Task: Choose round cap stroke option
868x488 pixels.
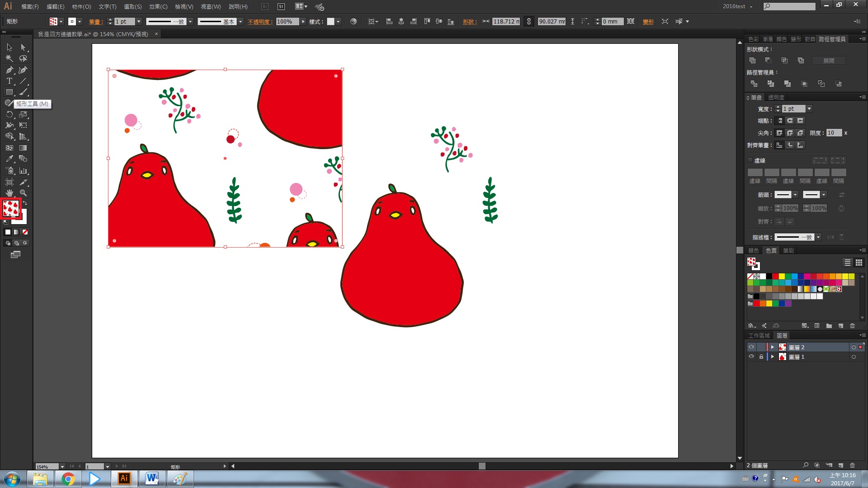Action: [790, 121]
